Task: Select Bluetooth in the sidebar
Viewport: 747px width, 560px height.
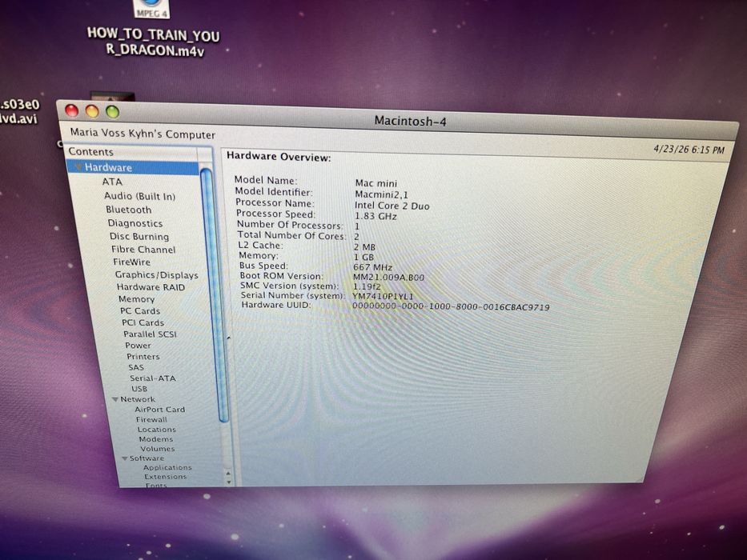Action: tap(128, 210)
